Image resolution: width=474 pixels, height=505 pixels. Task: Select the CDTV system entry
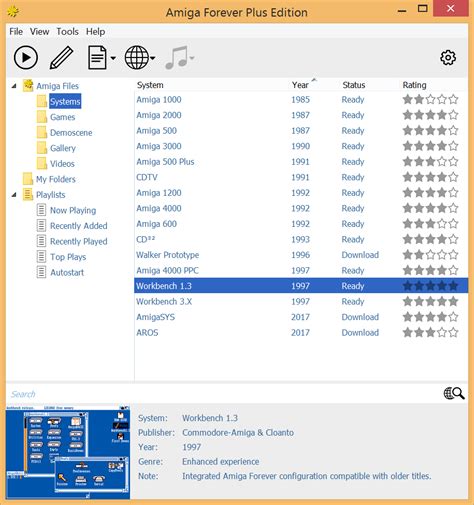(x=147, y=177)
